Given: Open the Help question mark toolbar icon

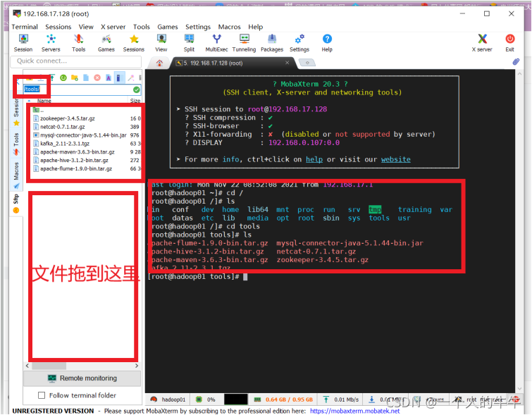Looking at the screenshot, I should click(x=327, y=43).
